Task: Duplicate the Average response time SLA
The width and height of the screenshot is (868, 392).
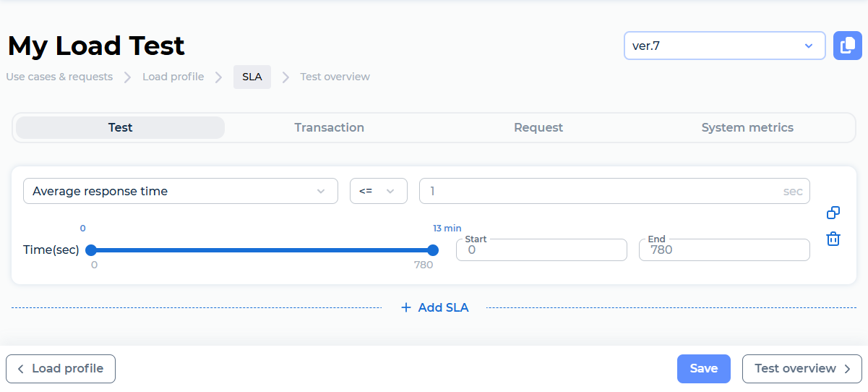Action: pos(833,213)
